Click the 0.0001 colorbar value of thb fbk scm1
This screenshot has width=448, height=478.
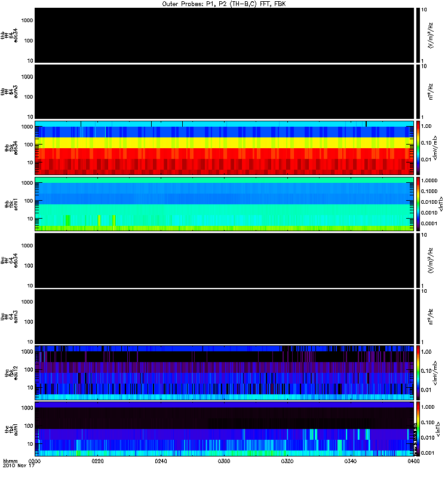429,223
